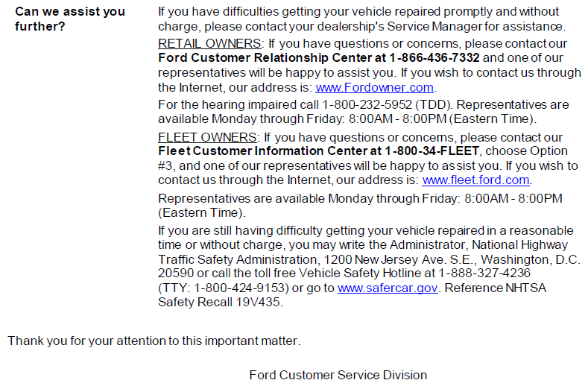Click the underlined RETAIL OWNERS label

tap(209, 43)
